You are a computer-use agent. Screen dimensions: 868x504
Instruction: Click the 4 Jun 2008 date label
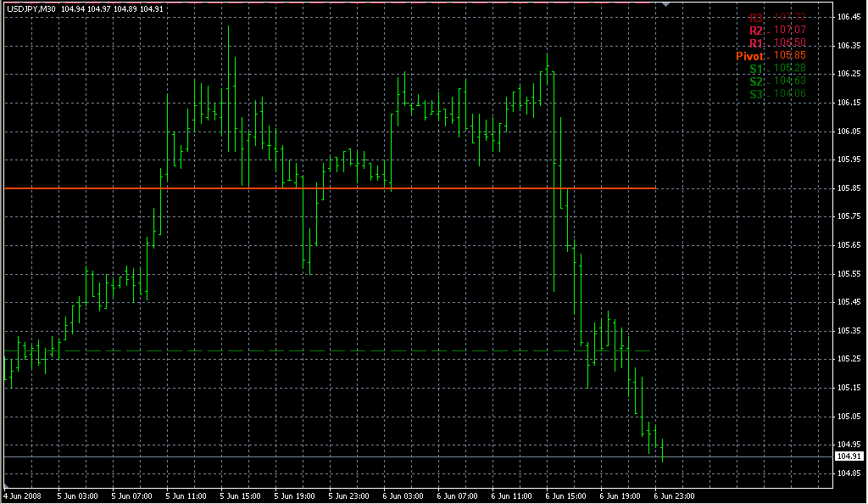click(22, 495)
